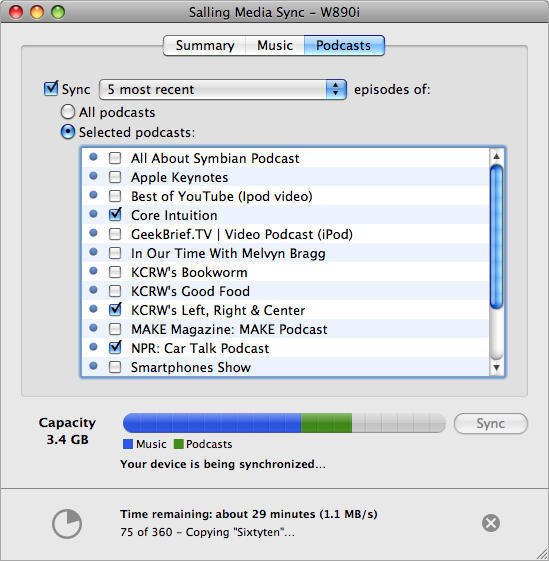Uncheck the Sync podcasts checkbox
Screen dimensions: 549x561
coord(51,89)
